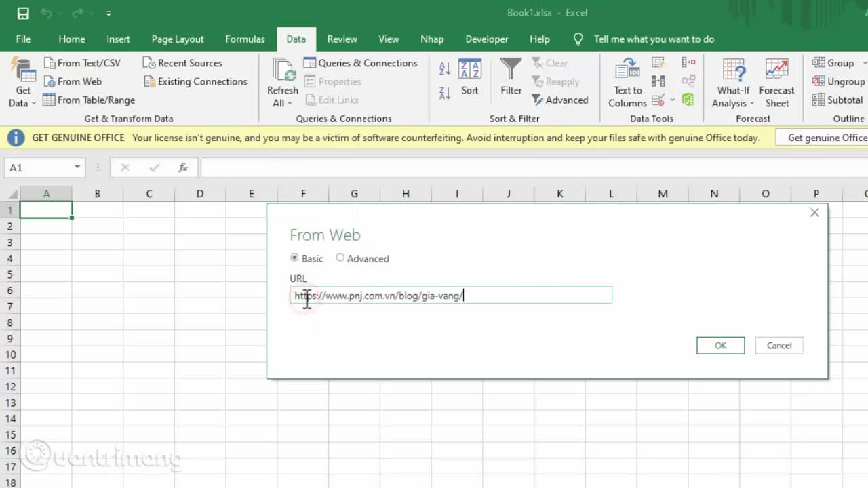This screenshot has height=488, width=868.
Task: Select column D header
Action: point(200,194)
